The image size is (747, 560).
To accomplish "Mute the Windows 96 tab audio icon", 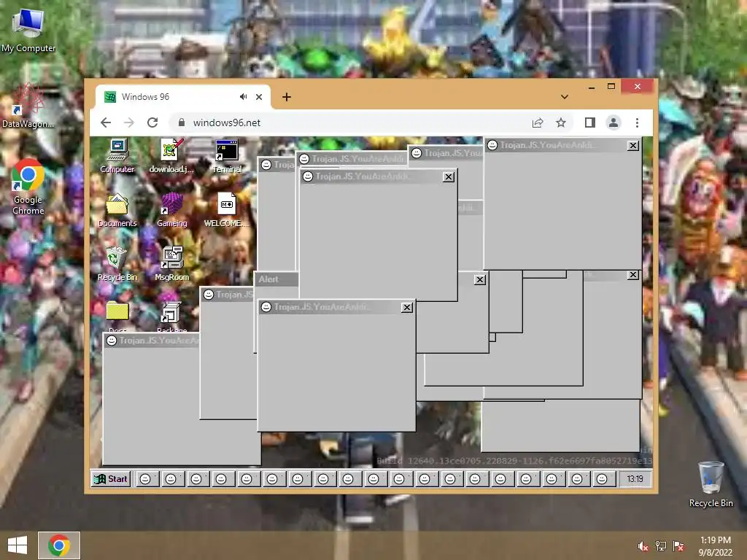I will 244,97.
